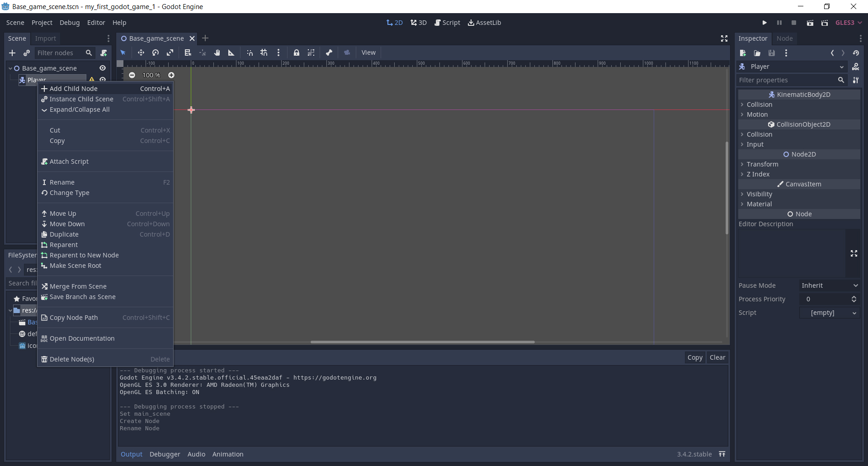Stop the running scene
Viewport: 868px width, 466px height.
pos(794,23)
